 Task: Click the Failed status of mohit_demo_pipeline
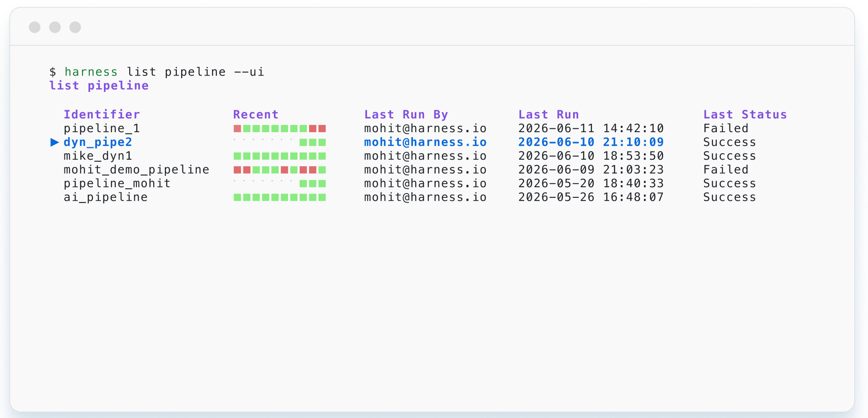726,170
